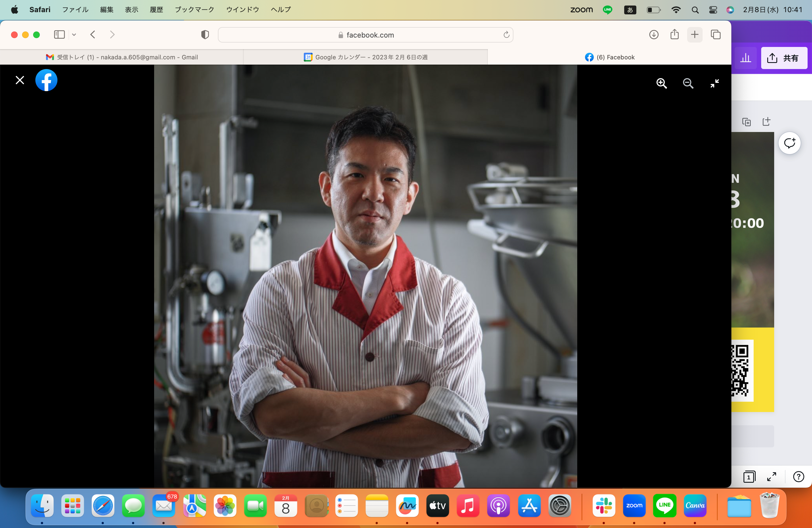Toggle the Safari sidebar

coord(59,35)
